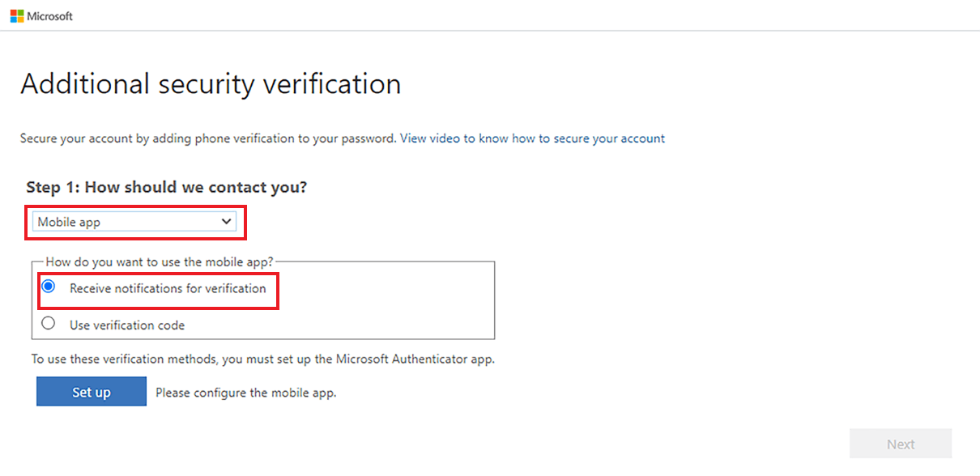Click the Microsoft Authenticator app requirement sentence
980x476 pixels.
[x=263, y=359]
